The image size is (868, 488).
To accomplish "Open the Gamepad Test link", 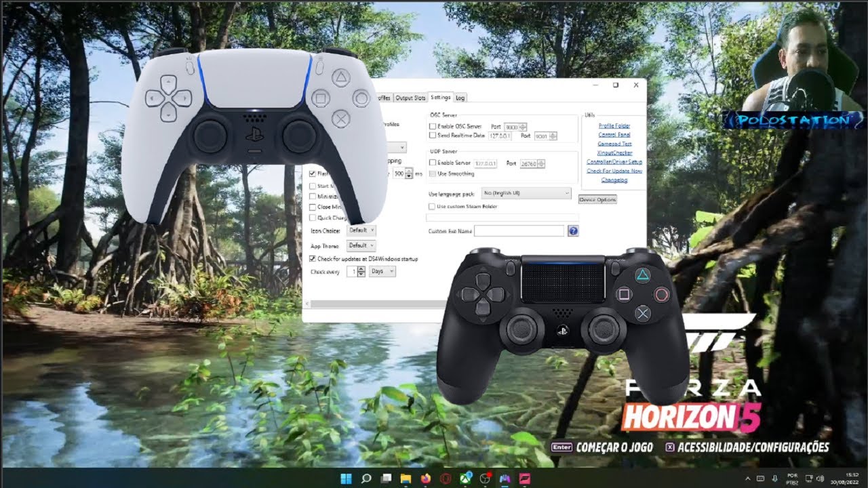I will tap(614, 144).
